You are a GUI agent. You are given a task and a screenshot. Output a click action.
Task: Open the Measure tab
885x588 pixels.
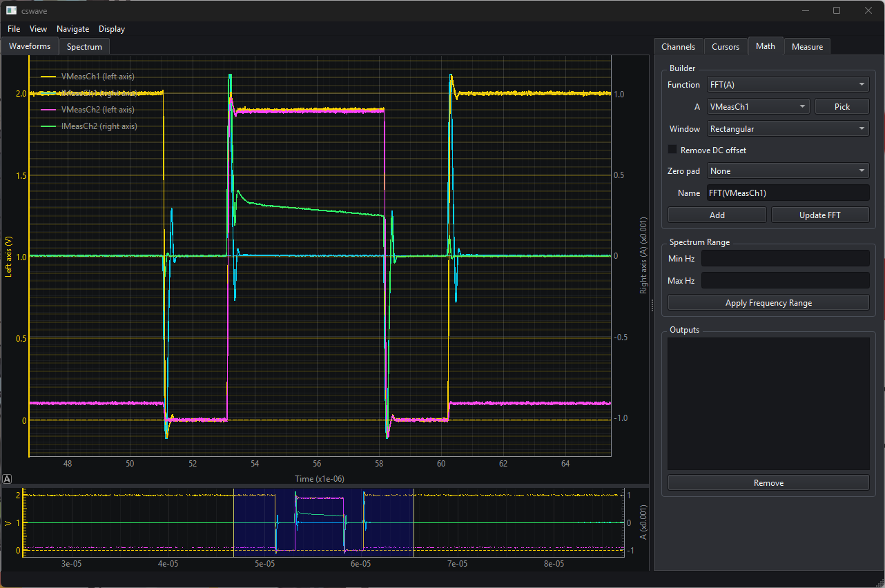pyautogui.click(x=807, y=46)
